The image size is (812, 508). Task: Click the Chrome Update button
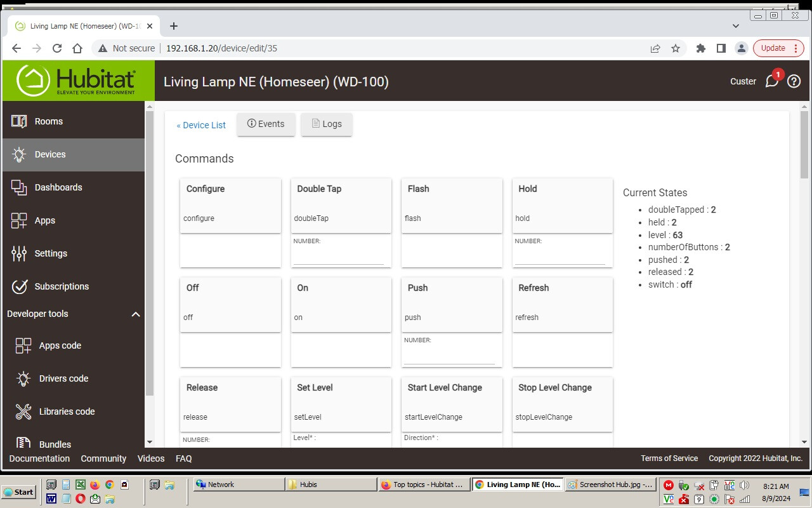778,48
